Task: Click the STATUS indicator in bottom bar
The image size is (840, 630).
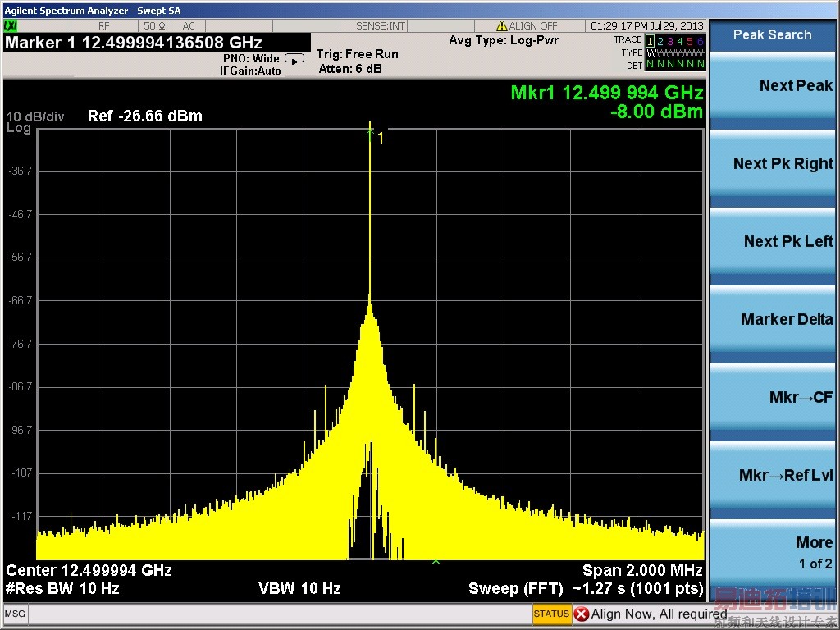Action: pos(551,614)
